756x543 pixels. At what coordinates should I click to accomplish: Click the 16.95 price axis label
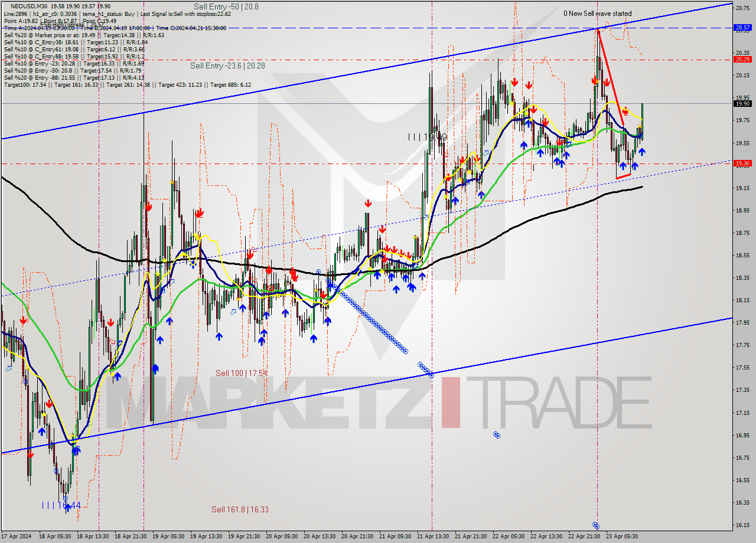(742, 435)
